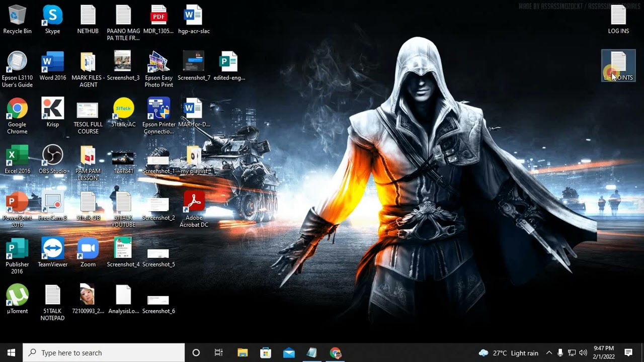Select the Skype desktop shortcut
The image size is (644, 362).
pos(52,20)
